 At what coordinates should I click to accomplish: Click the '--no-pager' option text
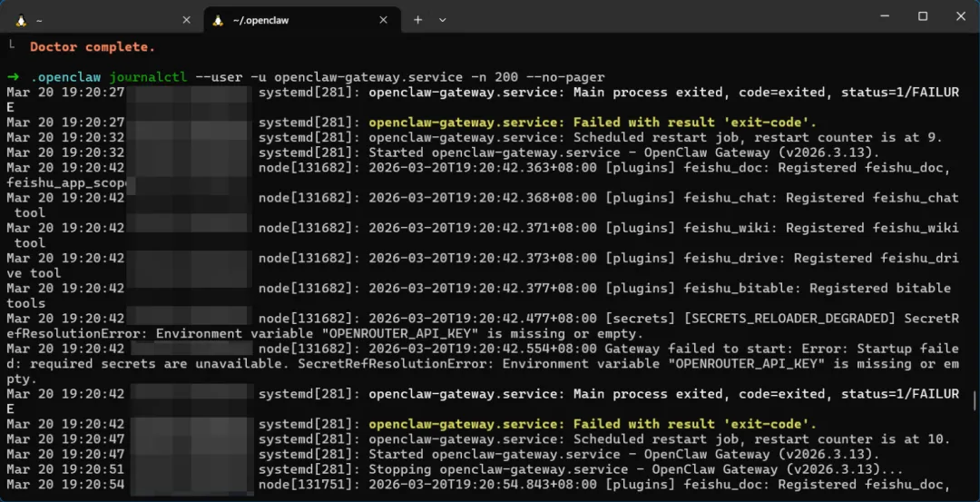[565, 77]
